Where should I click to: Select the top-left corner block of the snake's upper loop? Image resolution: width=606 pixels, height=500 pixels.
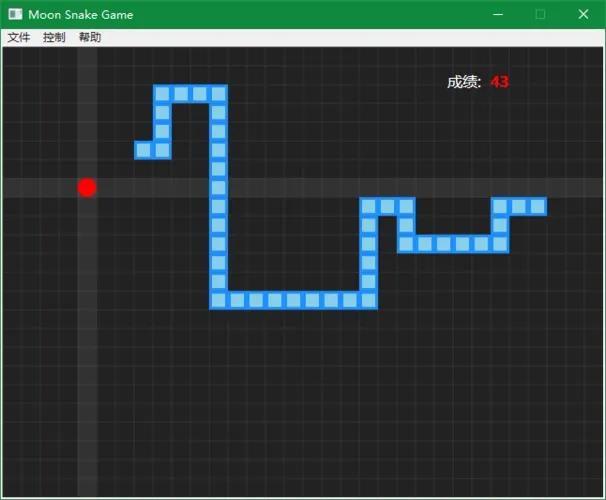pyautogui.click(x=162, y=94)
